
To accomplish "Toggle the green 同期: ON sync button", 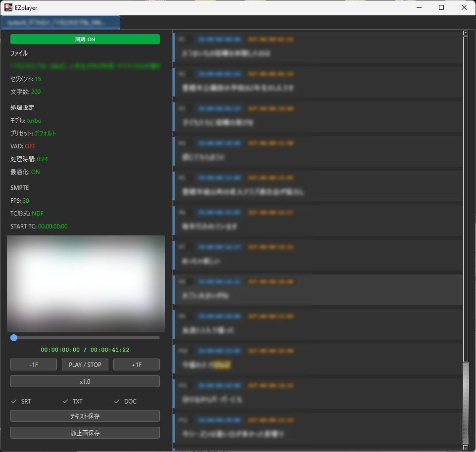I will [85, 39].
